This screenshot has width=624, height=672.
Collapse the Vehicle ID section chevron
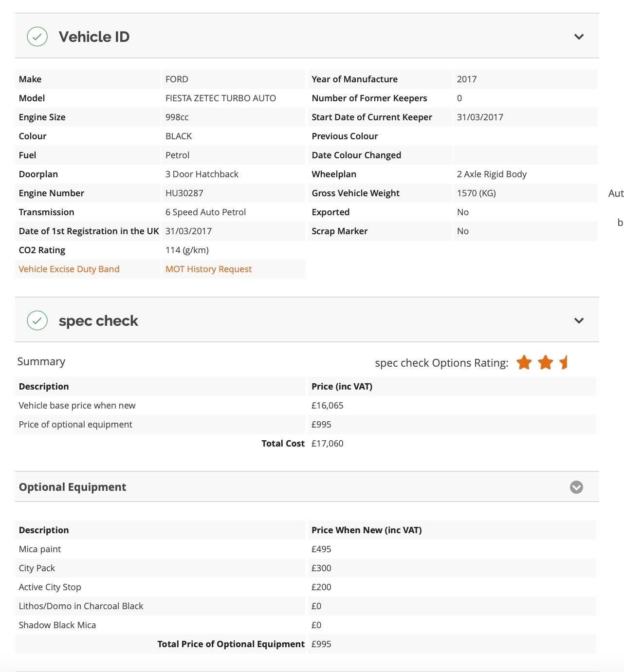(x=579, y=37)
